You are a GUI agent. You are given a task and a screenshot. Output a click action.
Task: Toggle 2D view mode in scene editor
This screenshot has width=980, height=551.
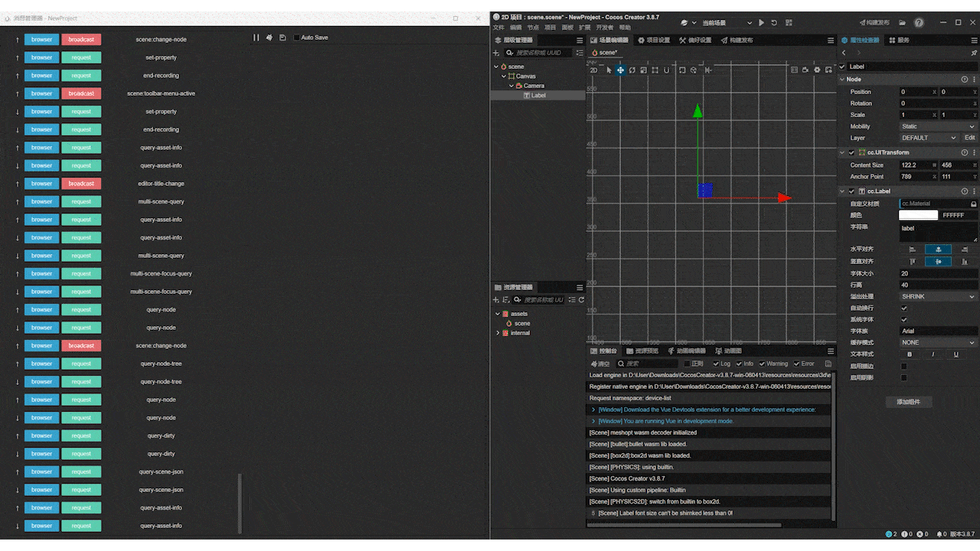pos(593,70)
